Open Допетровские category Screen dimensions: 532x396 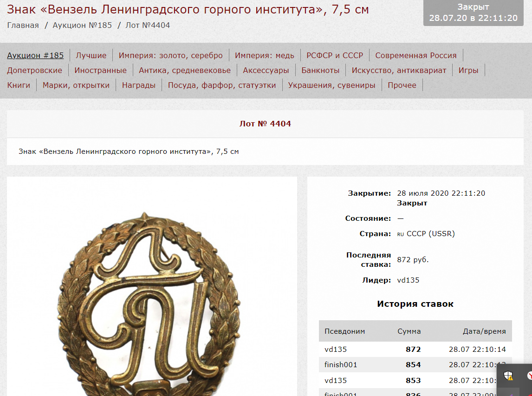35,70
